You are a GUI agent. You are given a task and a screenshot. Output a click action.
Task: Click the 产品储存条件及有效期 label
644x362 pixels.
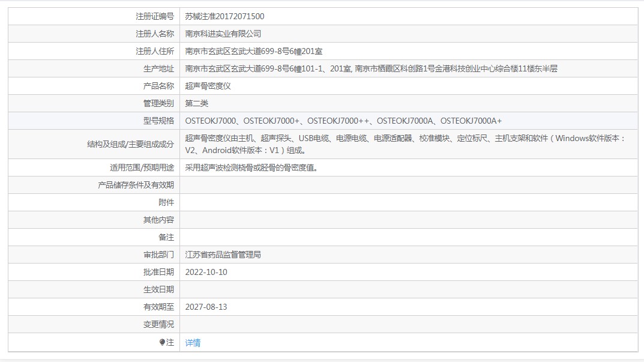(x=136, y=186)
